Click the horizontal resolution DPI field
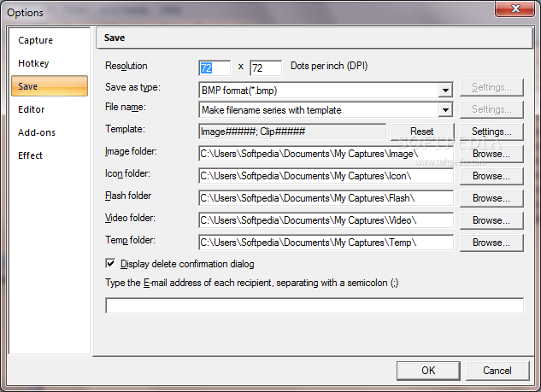This screenshot has width=541, height=392. (x=215, y=68)
